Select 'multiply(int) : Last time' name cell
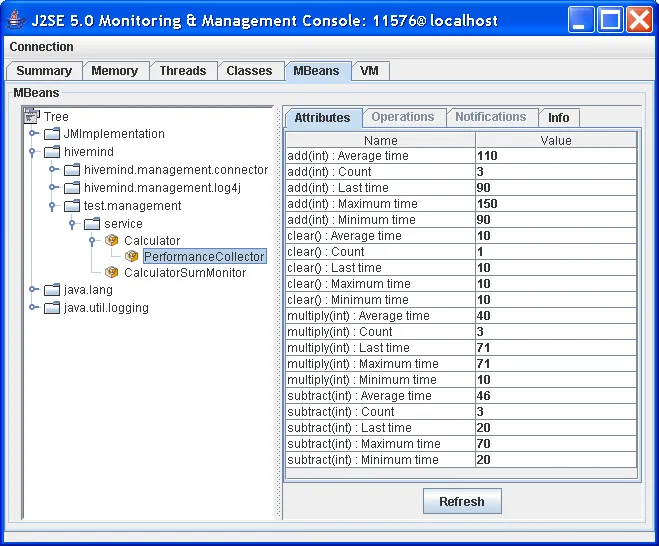This screenshot has width=659, height=546. tap(381, 348)
